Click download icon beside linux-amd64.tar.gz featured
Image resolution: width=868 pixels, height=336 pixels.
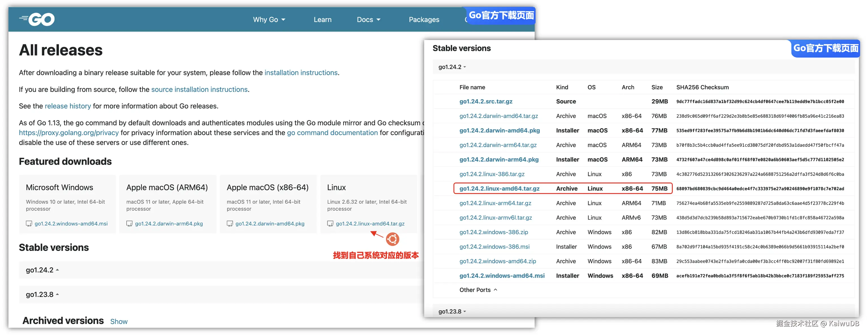330,224
